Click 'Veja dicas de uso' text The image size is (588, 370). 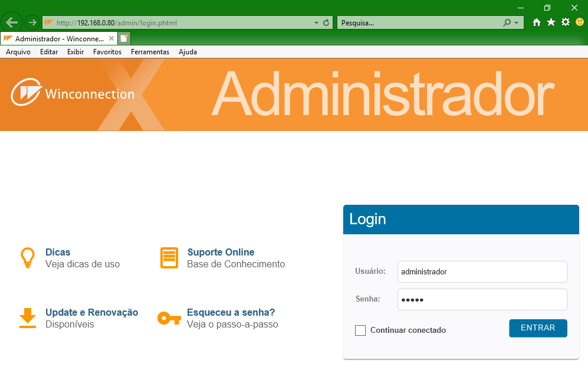click(83, 264)
